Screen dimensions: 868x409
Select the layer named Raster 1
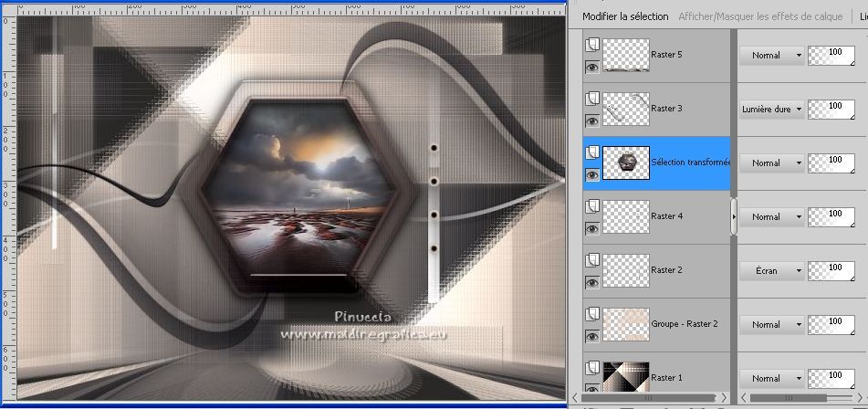tap(666, 377)
